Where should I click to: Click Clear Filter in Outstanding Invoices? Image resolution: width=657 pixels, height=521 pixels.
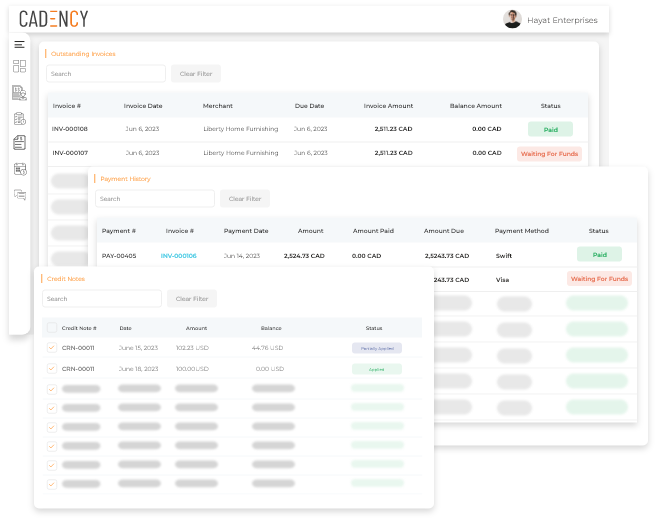[x=196, y=74]
